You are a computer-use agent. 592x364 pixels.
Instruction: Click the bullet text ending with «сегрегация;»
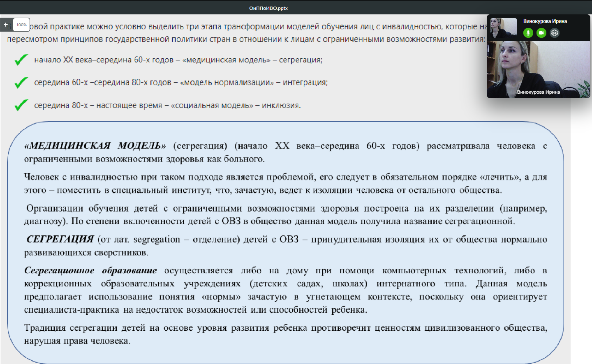click(178, 60)
